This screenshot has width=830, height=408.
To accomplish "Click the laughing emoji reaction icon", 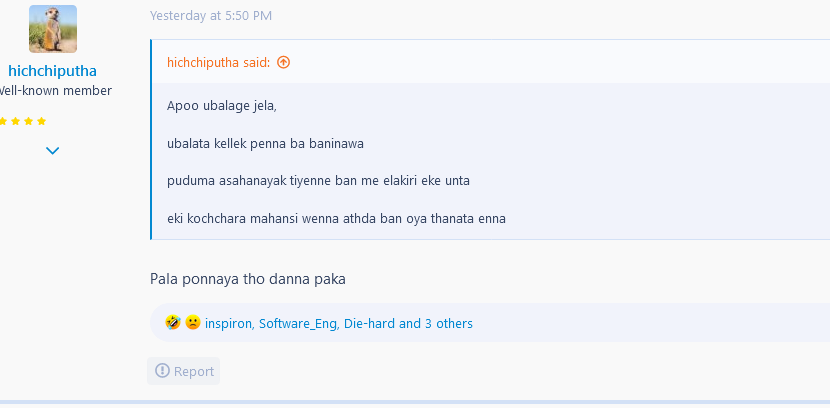I will [173, 322].
